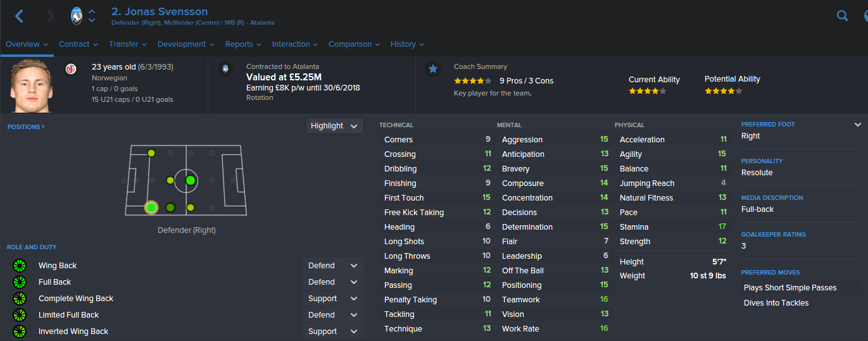The width and height of the screenshot is (868, 341).
Task: Open the Comparison menu
Action: tap(354, 44)
